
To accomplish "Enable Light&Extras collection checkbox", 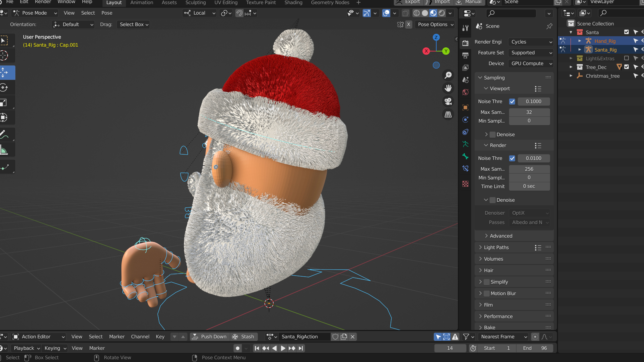I will pos(626,58).
